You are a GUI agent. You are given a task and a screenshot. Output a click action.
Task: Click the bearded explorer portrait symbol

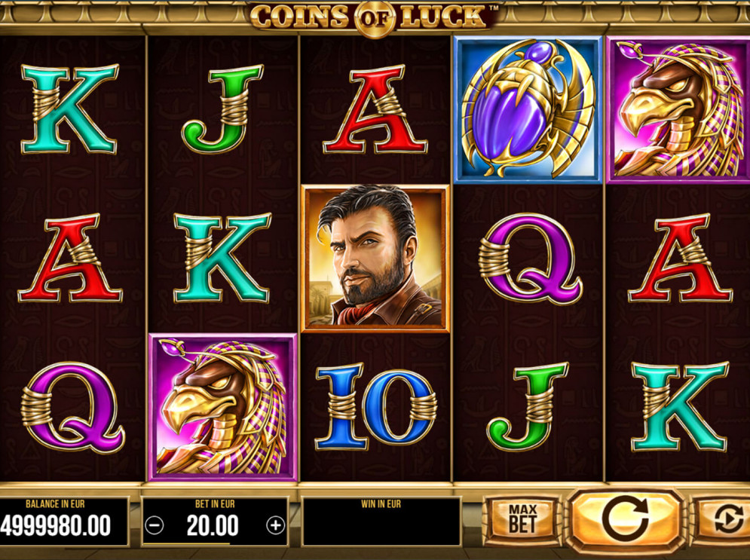tap(375, 259)
